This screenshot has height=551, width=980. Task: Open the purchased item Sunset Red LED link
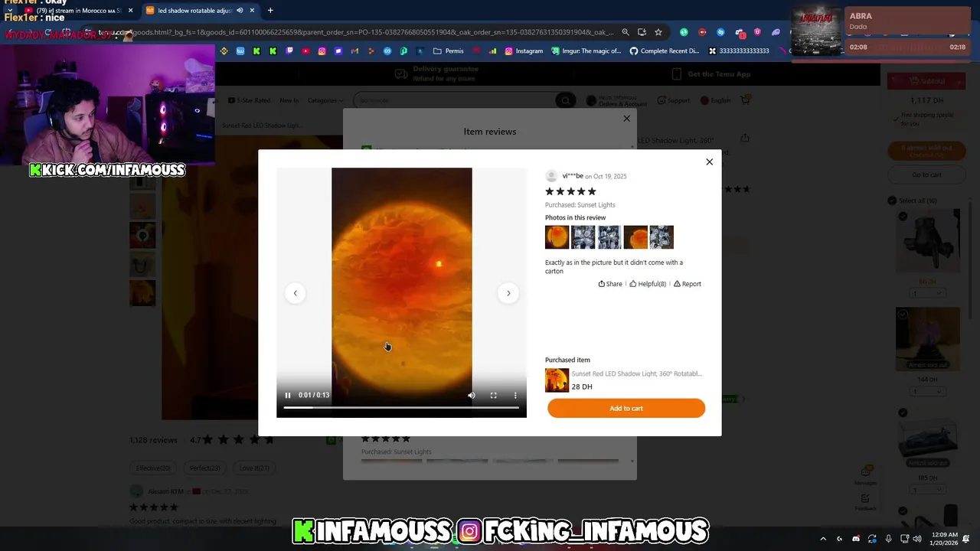point(636,373)
